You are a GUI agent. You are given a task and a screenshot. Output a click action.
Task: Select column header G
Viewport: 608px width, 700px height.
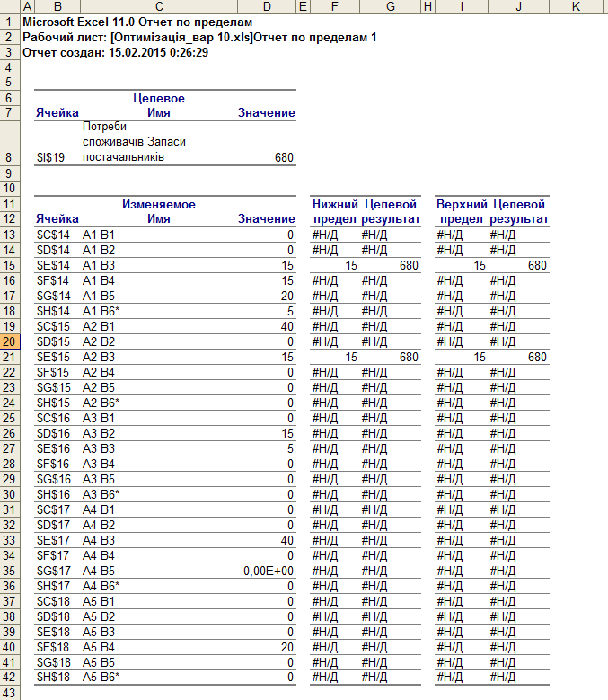coord(391,6)
